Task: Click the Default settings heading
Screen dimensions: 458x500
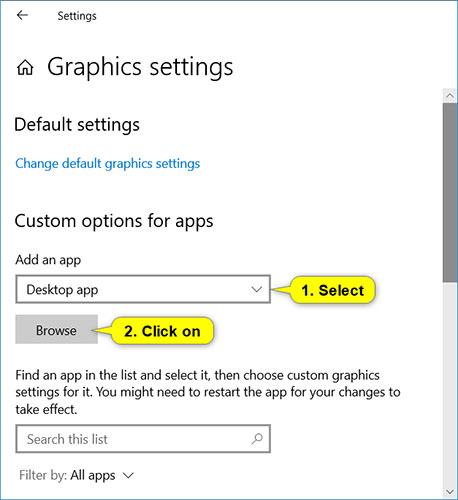Action: tap(77, 125)
